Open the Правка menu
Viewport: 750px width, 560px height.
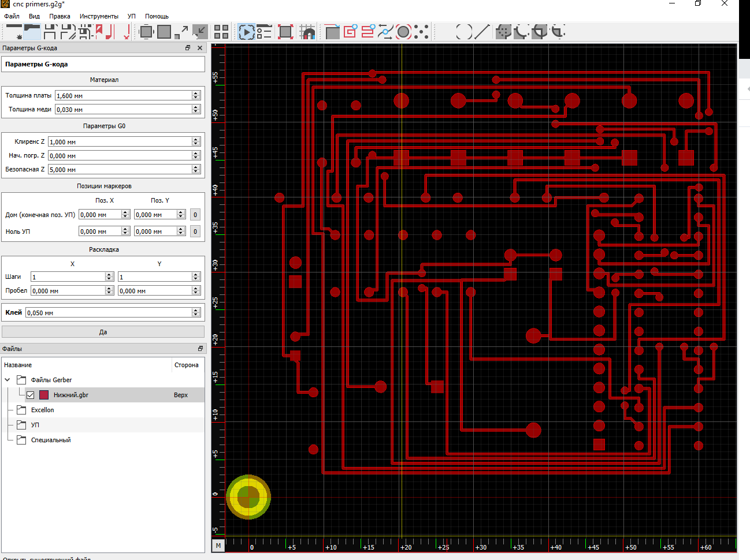click(x=60, y=16)
